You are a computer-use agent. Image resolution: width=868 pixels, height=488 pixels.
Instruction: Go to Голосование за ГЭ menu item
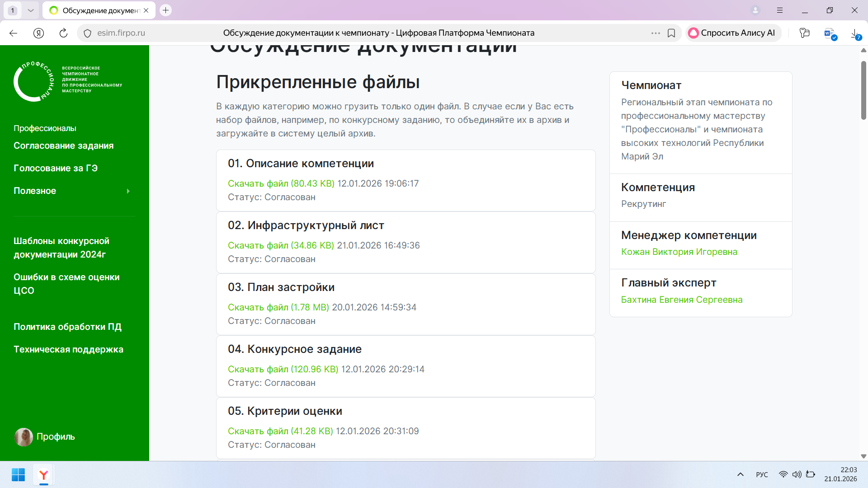pyautogui.click(x=56, y=168)
